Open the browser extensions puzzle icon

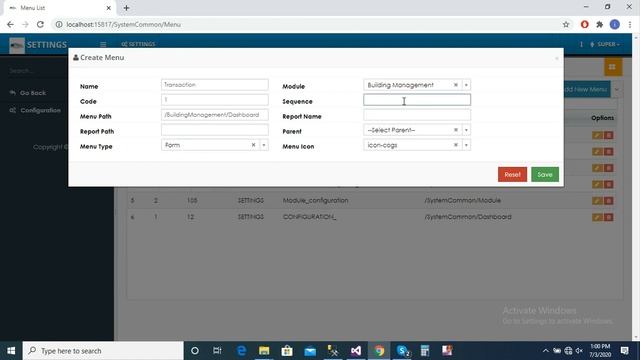coord(599,24)
